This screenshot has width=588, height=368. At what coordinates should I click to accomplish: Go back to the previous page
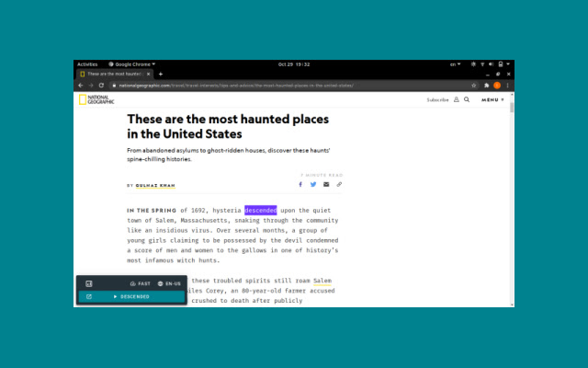[81, 86]
